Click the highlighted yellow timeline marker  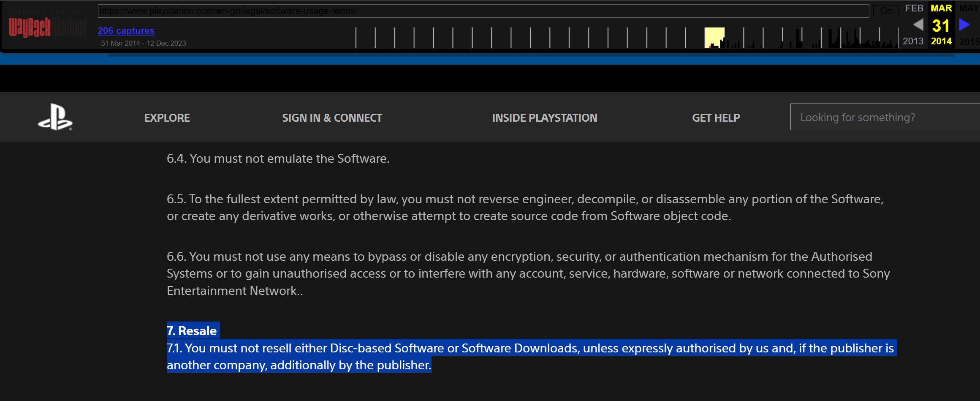[x=714, y=38]
